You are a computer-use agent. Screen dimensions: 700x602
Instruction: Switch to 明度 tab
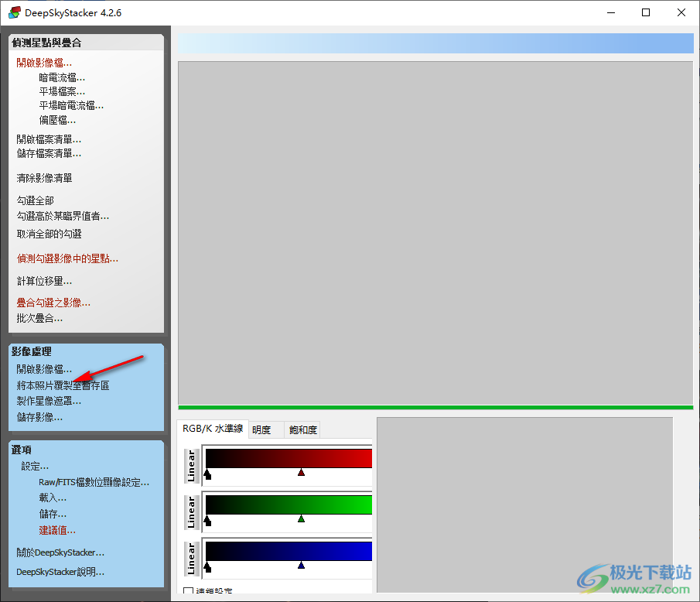pyautogui.click(x=266, y=429)
